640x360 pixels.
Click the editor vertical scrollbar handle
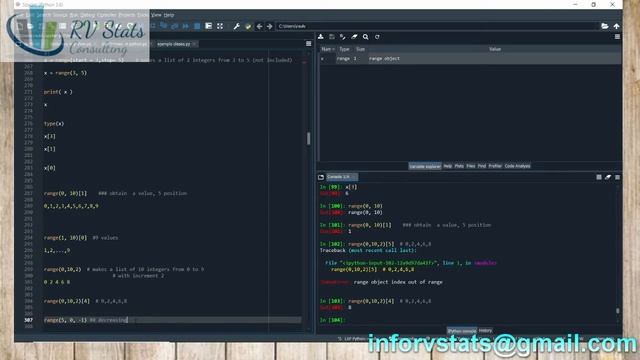pos(308,138)
